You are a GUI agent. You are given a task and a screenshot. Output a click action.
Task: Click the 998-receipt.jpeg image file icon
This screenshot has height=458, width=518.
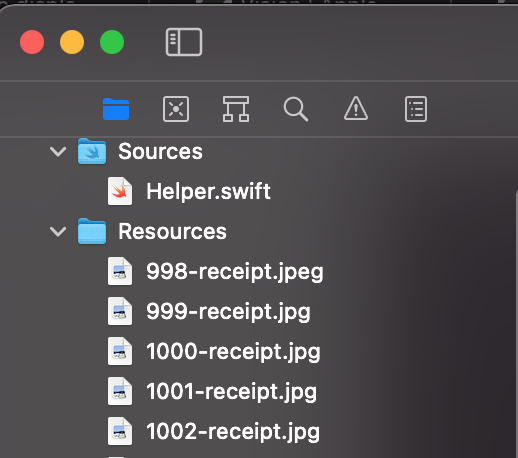tap(120, 271)
